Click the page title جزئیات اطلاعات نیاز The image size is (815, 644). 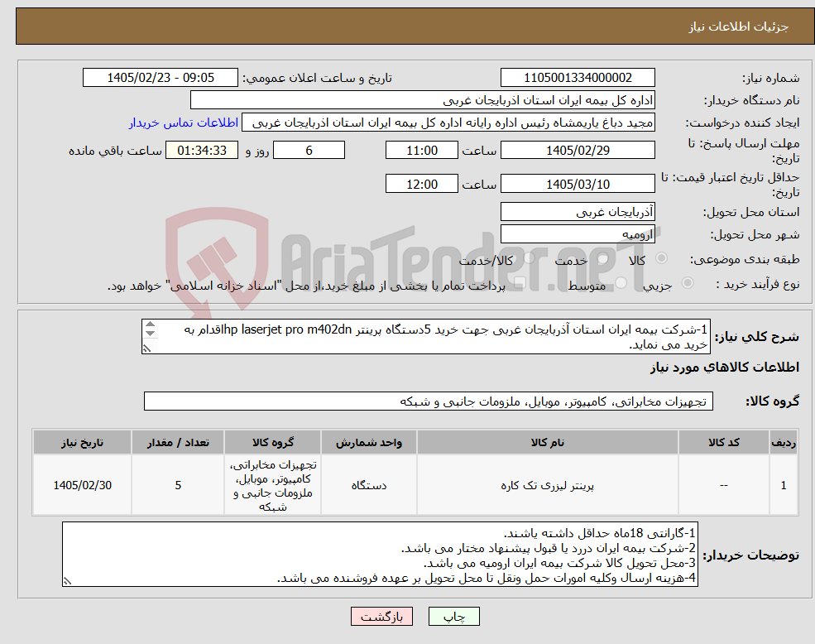[x=739, y=26]
